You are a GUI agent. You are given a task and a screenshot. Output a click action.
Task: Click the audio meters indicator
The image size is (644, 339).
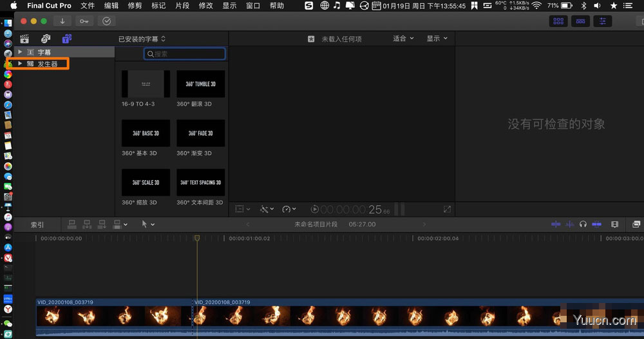(399, 209)
